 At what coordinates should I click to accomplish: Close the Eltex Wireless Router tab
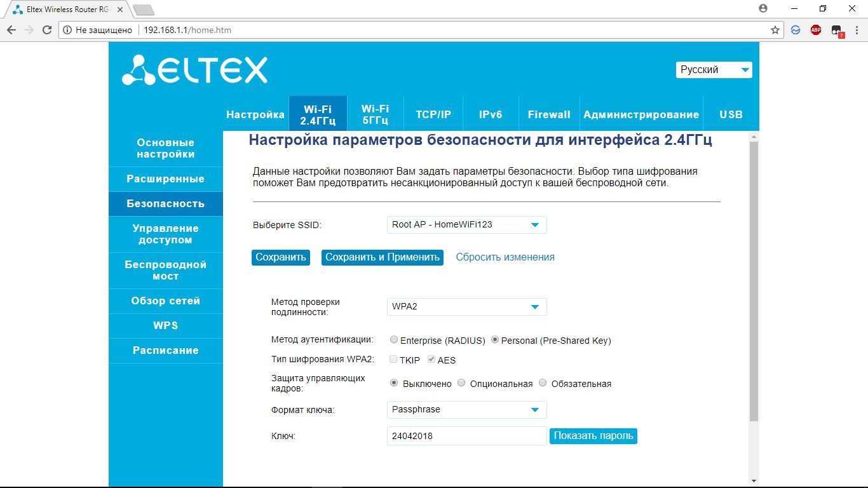(x=121, y=10)
